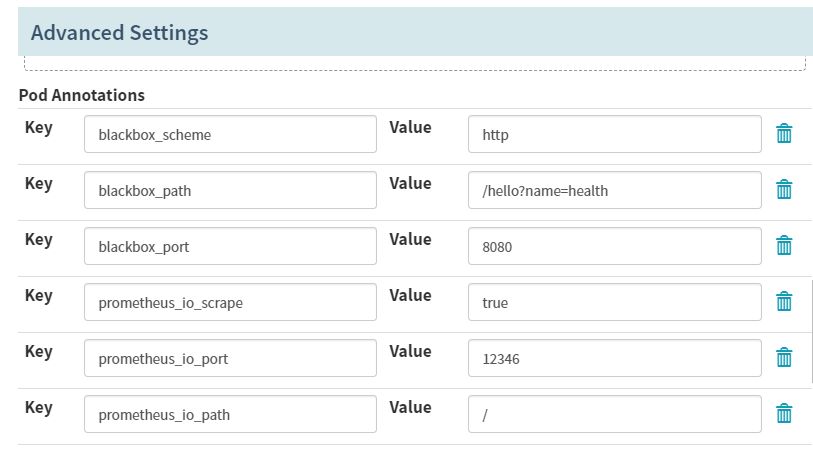Click trash icon for prometheus_io_path row
813x453 pixels.
[784, 414]
